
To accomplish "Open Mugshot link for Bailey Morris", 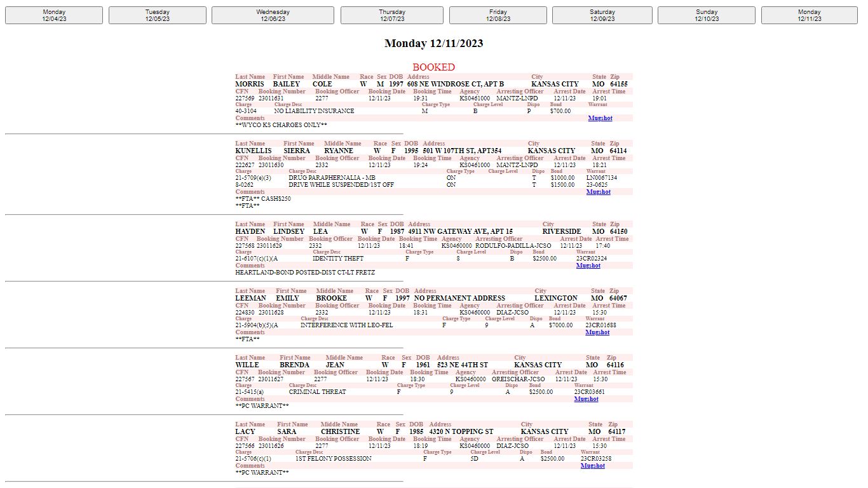I will point(600,118).
